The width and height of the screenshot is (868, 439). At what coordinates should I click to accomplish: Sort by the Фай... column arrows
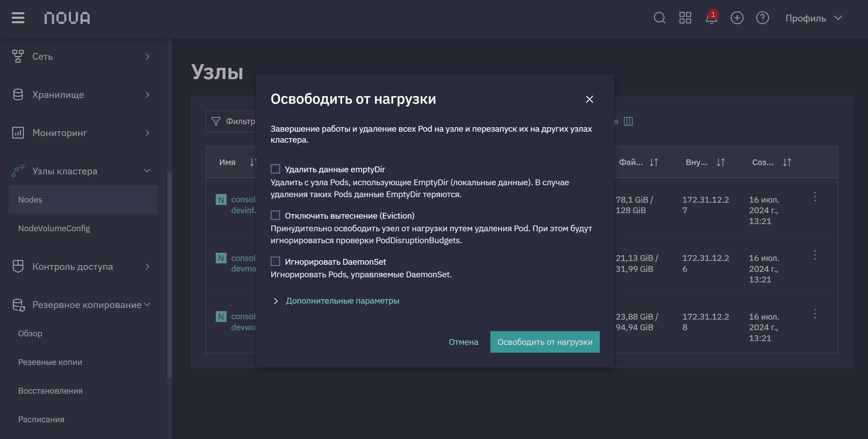click(x=654, y=162)
